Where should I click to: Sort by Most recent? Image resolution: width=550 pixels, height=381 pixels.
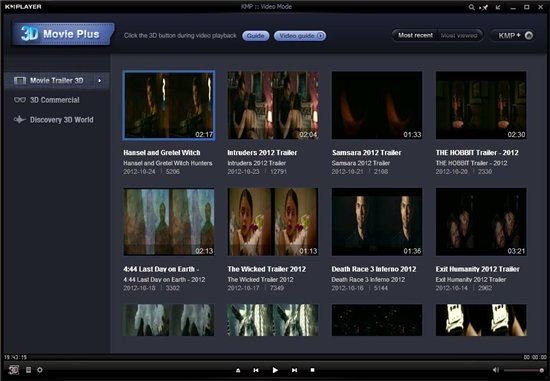coord(415,35)
